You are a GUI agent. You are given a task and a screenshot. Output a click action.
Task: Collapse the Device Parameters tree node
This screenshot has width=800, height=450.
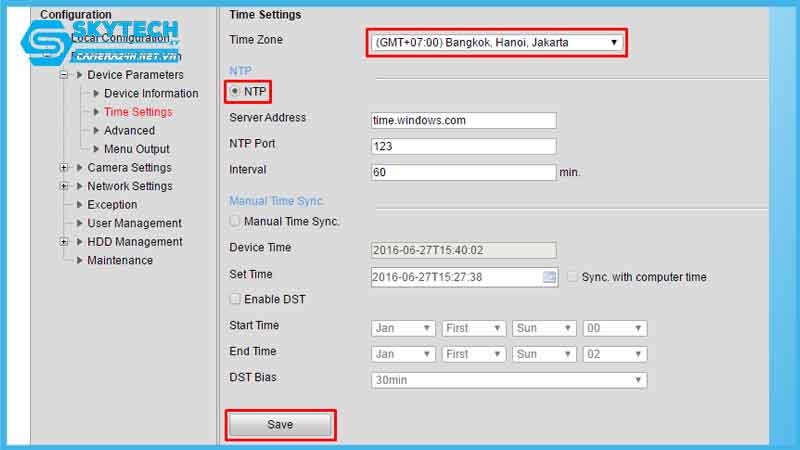point(64,75)
